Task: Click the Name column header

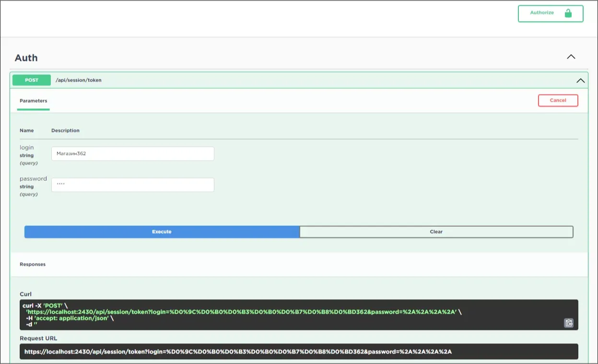Action: coord(26,130)
